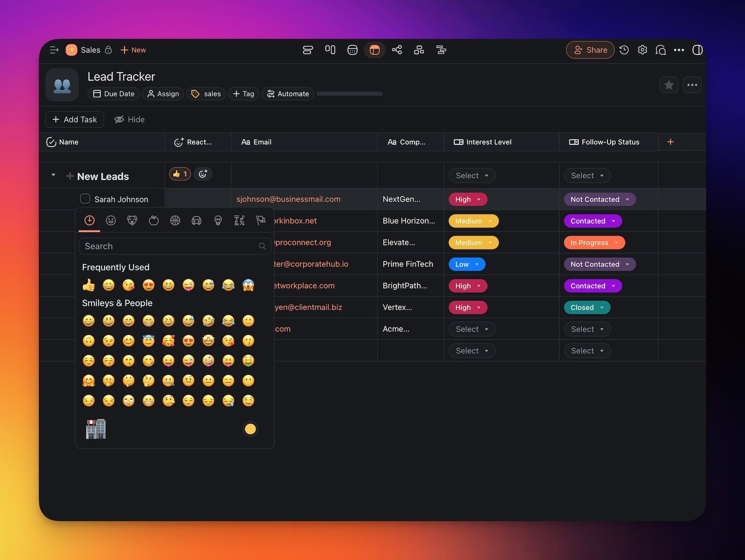Toggle the right sidebar panel icon

click(697, 50)
